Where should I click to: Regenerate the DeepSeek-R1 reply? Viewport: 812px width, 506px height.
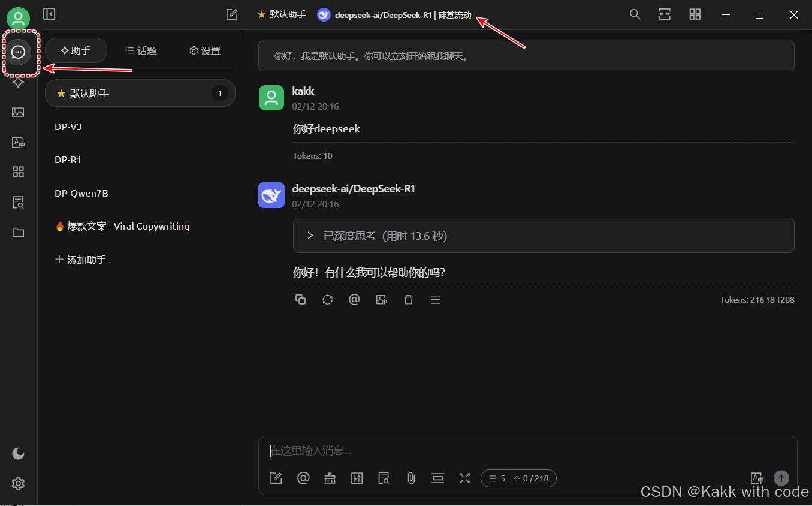click(x=327, y=300)
